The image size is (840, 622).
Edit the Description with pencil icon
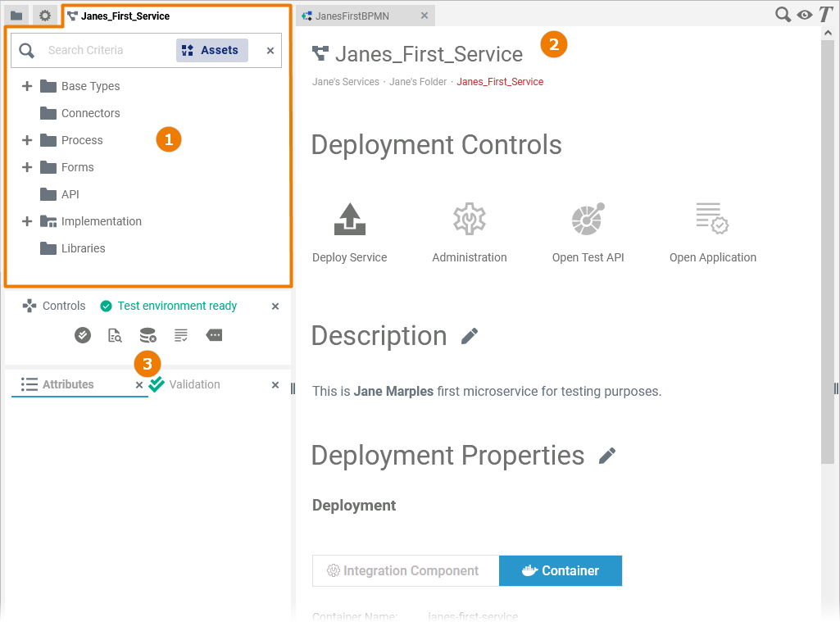[x=470, y=336]
